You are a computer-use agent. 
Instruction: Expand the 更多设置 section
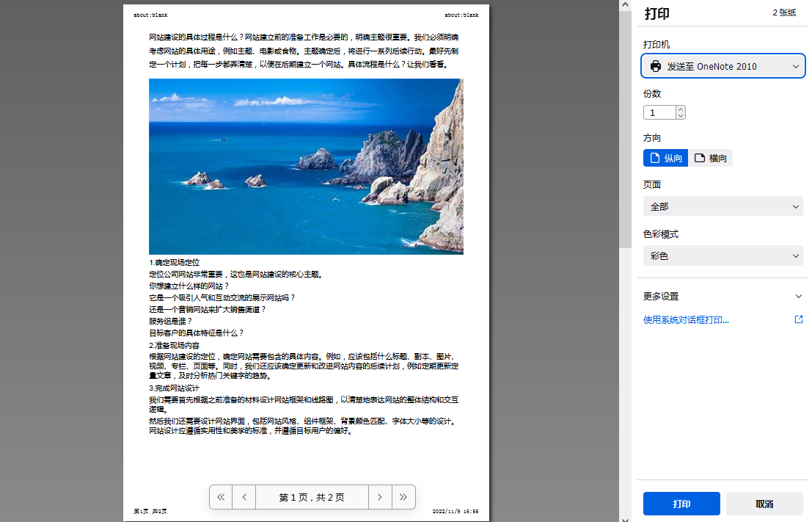[723, 296]
